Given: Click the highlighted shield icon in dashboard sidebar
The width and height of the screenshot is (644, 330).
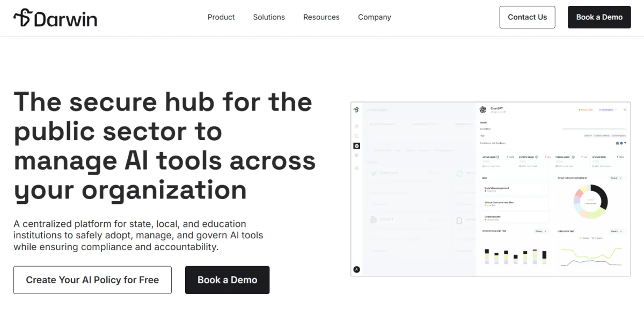Looking at the screenshot, I should tap(357, 146).
